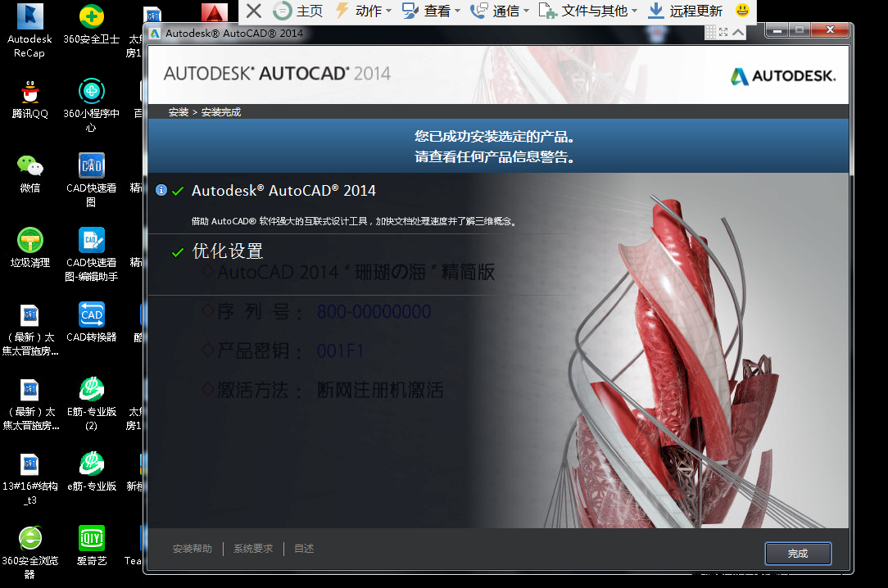Image resolution: width=888 pixels, height=588 pixels.
Task: Click the Autodesk AutoCAD 2014 product entry
Action: (283, 191)
